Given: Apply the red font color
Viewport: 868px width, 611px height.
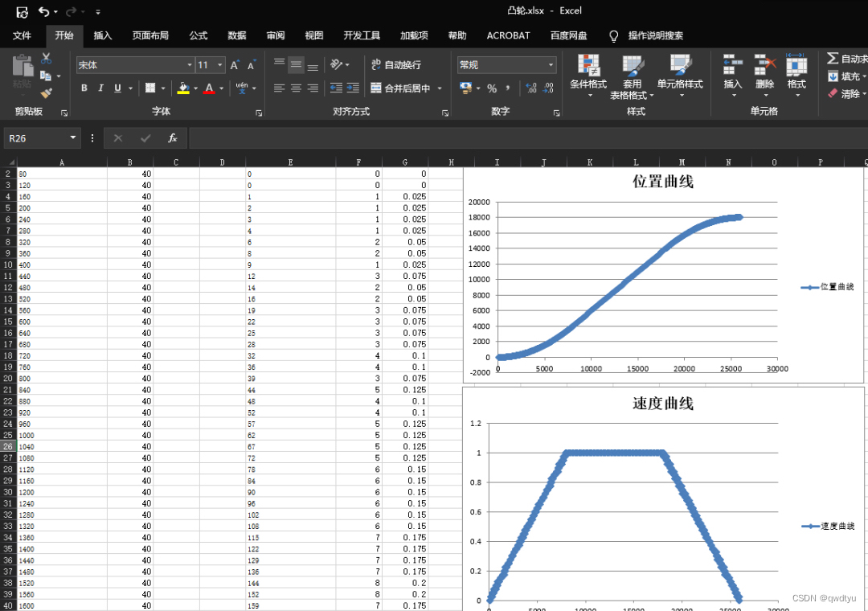Looking at the screenshot, I should click(209, 88).
